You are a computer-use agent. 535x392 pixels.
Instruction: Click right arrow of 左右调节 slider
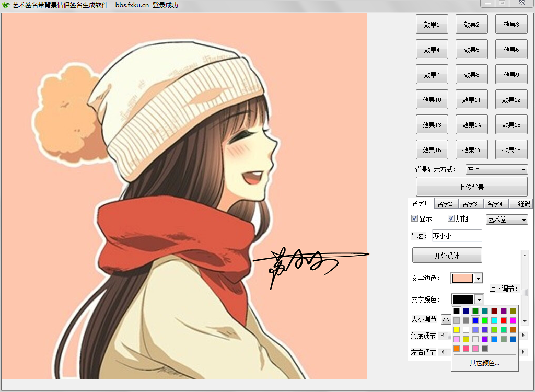click(524, 352)
